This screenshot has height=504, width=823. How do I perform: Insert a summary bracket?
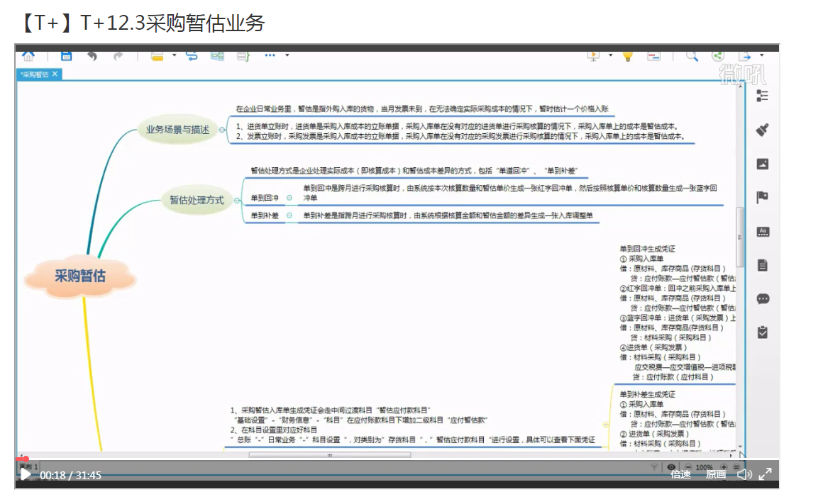point(243,55)
